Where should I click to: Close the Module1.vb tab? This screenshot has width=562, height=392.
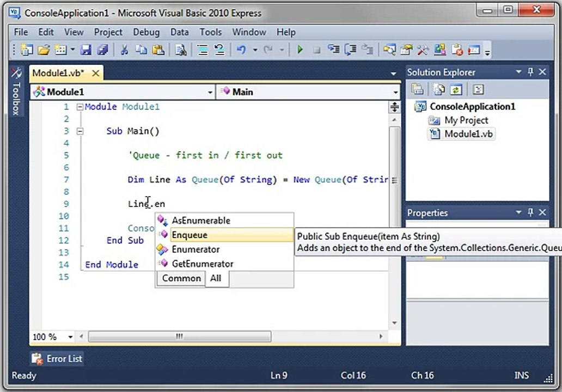click(x=95, y=73)
